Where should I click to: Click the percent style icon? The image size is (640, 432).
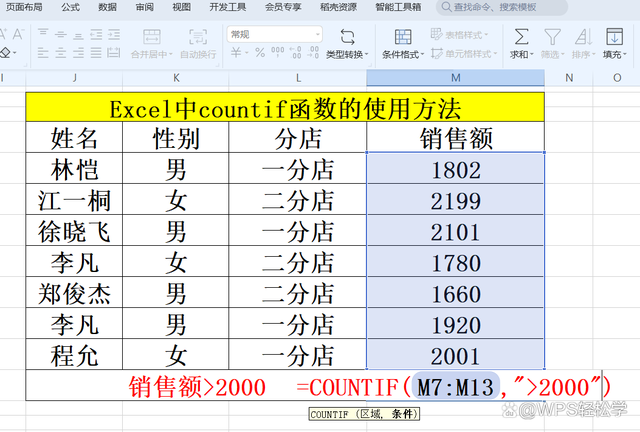click(x=260, y=54)
